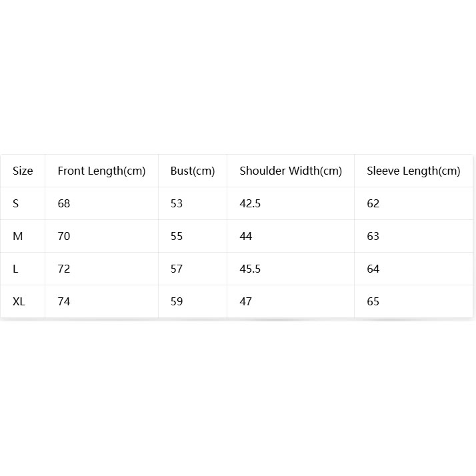Click the Shoulder Width(cm) header
Image resolution: width=476 pixels, height=476 pixels.
(x=291, y=171)
